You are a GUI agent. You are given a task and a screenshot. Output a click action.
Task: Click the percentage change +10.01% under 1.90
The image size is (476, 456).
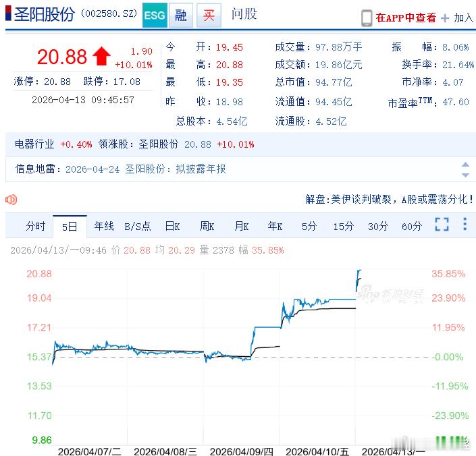coord(134,65)
